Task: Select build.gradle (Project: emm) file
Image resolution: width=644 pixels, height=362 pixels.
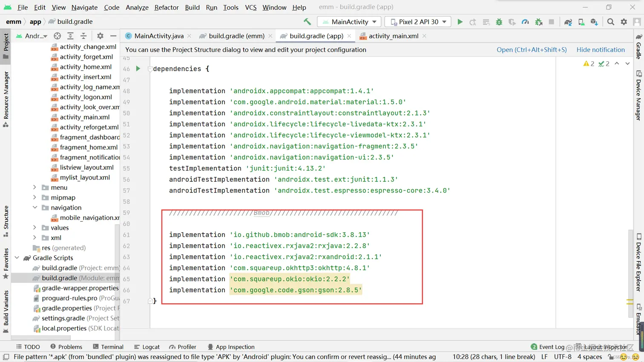Action: [x=76, y=268]
